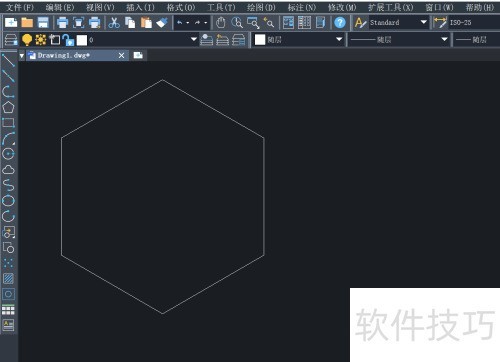Select the Arc tool
Image resolution: width=500 pixels, height=362 pixels.
click(x=8, y=138)
